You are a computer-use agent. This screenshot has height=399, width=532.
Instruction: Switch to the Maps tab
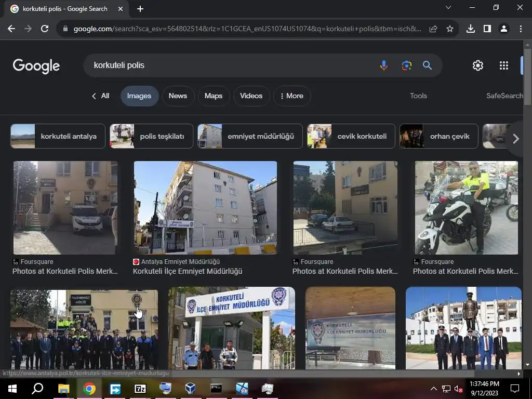point(214,96)
